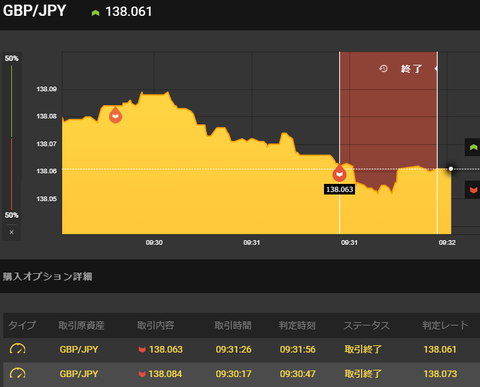This screenshot has height=387, width=480.
Task: Click the clock history icon near 終了
Action: (383, 69)
